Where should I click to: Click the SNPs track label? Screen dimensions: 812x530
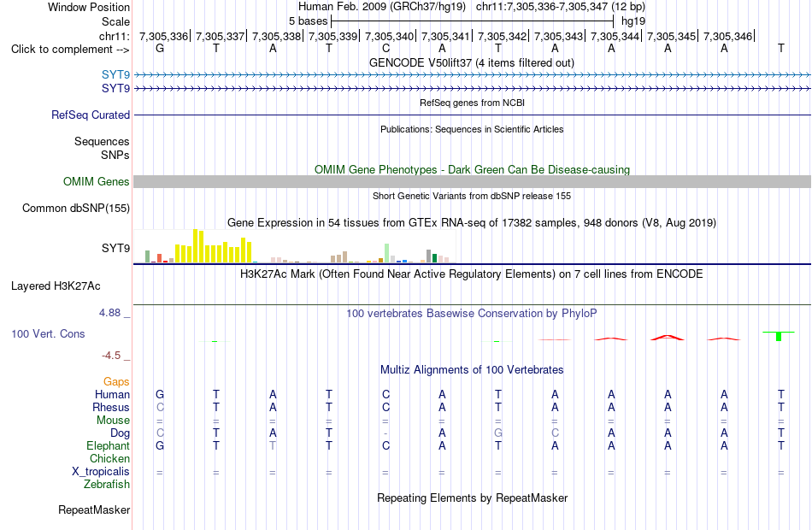[x=115, y=155]
